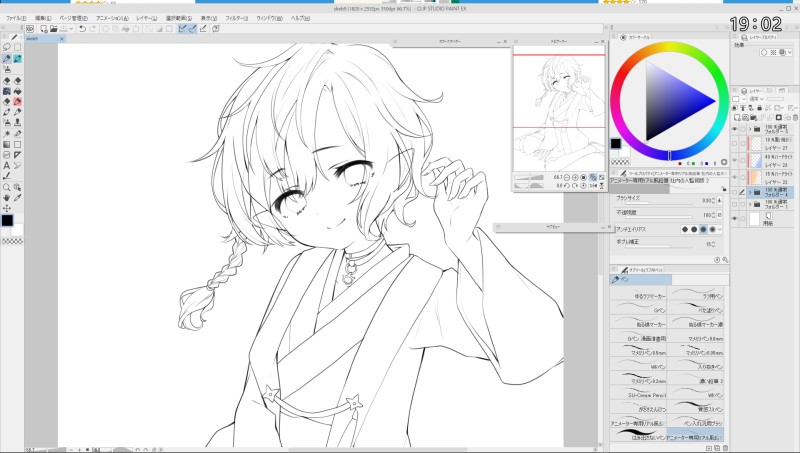The image size is (800, 453).
Task: Select the SU-Cream Pencil sub tool
Action: [x=638, y=394]
